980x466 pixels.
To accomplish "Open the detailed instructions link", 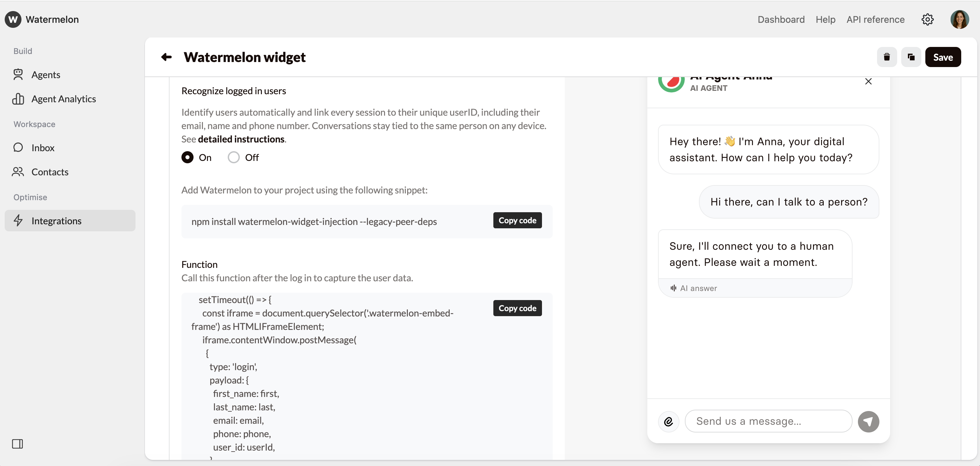I will point(241,139).
